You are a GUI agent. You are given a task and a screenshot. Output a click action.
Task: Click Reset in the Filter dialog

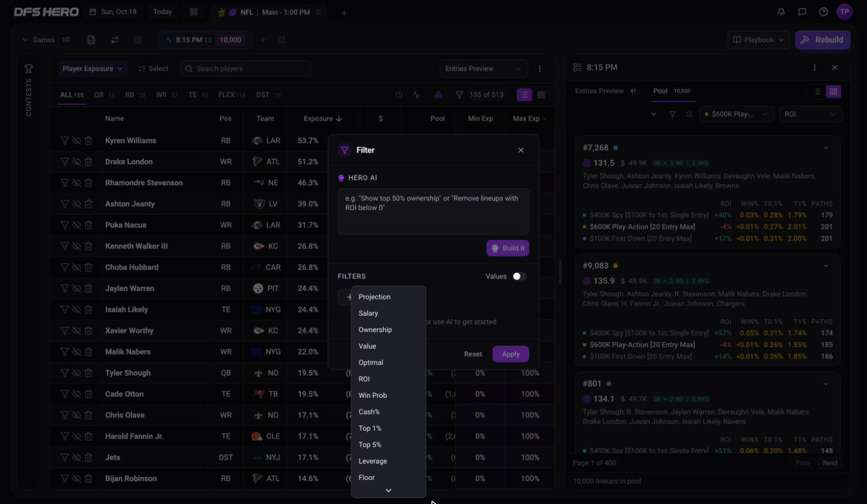point(473,354)
